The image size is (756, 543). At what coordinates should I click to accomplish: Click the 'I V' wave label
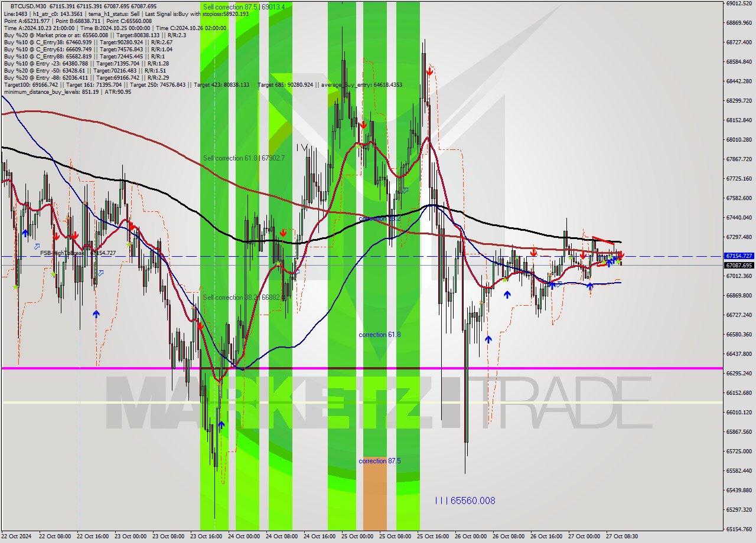(302, 147)
